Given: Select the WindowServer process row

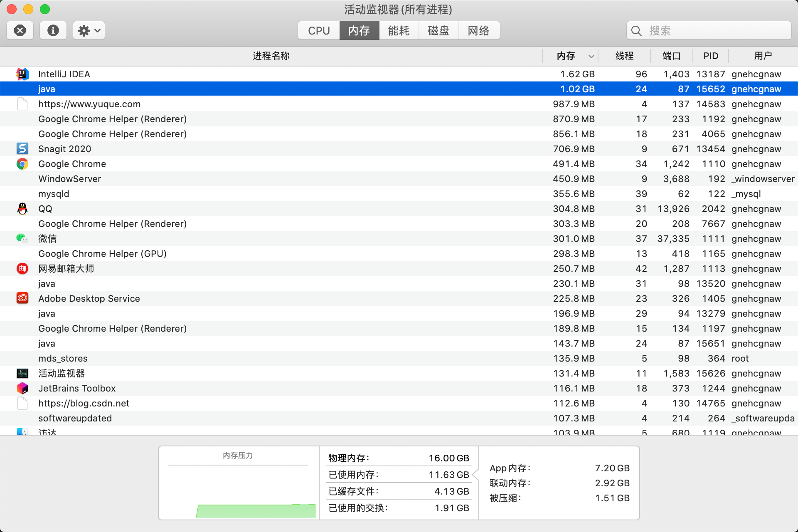Looking at the screenshot, I should 399,179.
